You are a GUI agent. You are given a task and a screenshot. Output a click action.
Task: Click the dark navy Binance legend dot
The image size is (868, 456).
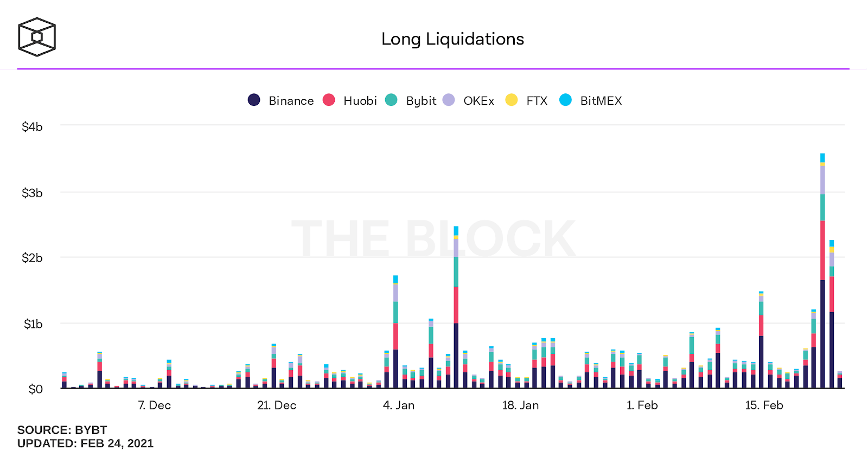coord(254,100)
